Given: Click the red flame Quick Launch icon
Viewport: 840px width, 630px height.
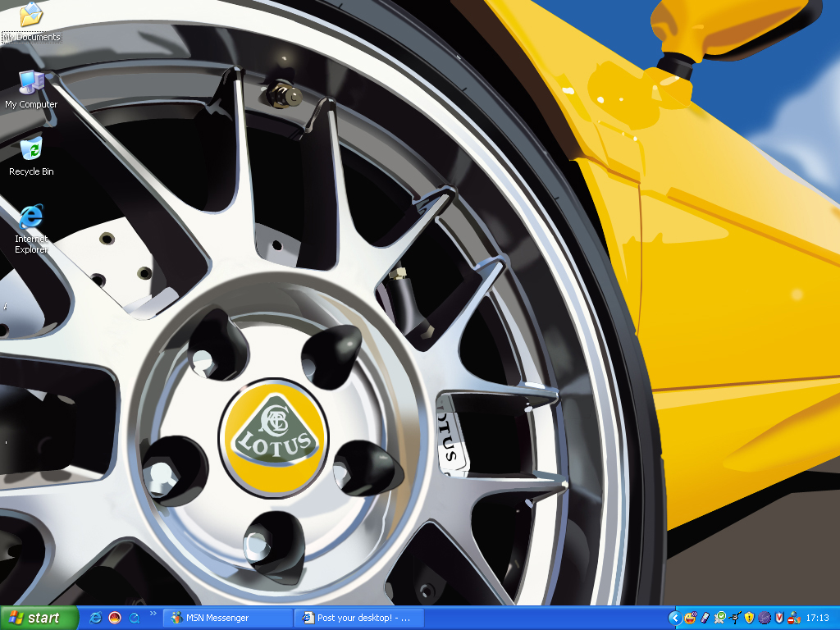Looking at the screenshot, I should 115,618.
